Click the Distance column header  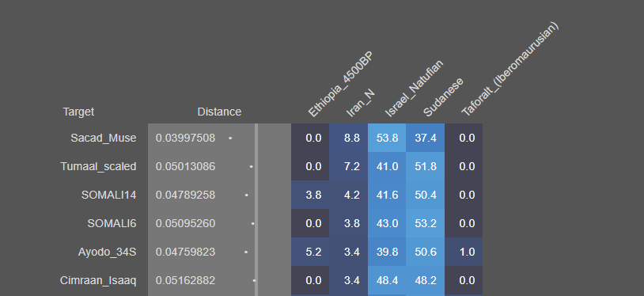219,112
